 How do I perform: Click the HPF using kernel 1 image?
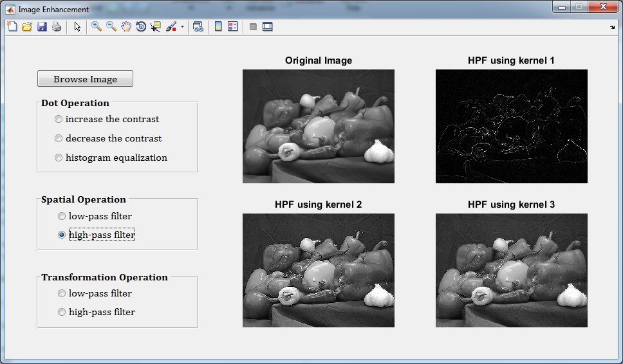point(511,126)
